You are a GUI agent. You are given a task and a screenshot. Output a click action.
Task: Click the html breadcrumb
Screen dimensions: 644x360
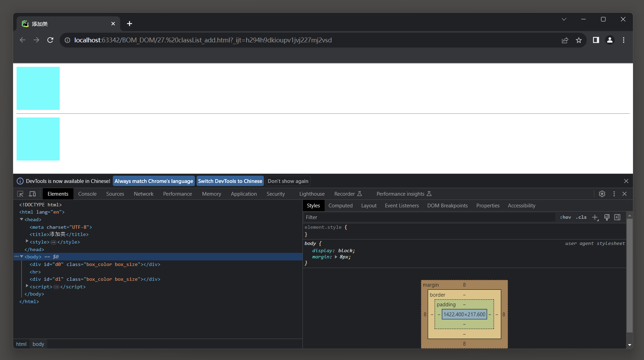click(x=21, y=344)
